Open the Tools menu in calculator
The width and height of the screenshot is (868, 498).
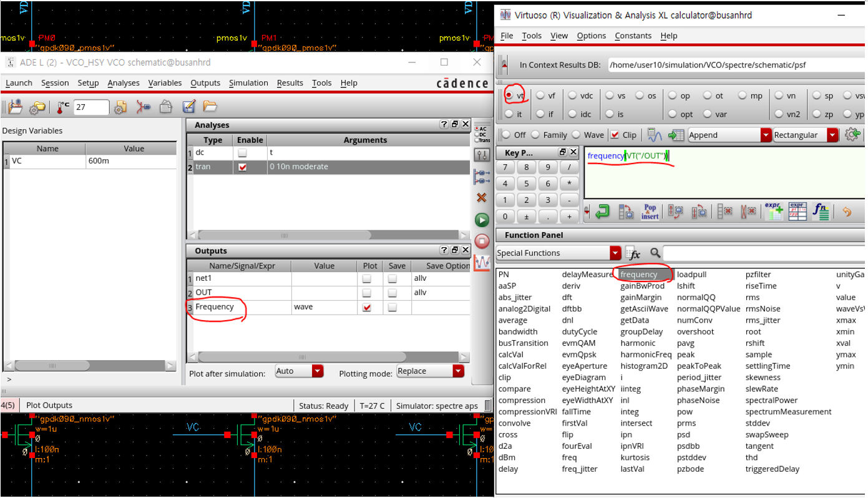point(532,36)
